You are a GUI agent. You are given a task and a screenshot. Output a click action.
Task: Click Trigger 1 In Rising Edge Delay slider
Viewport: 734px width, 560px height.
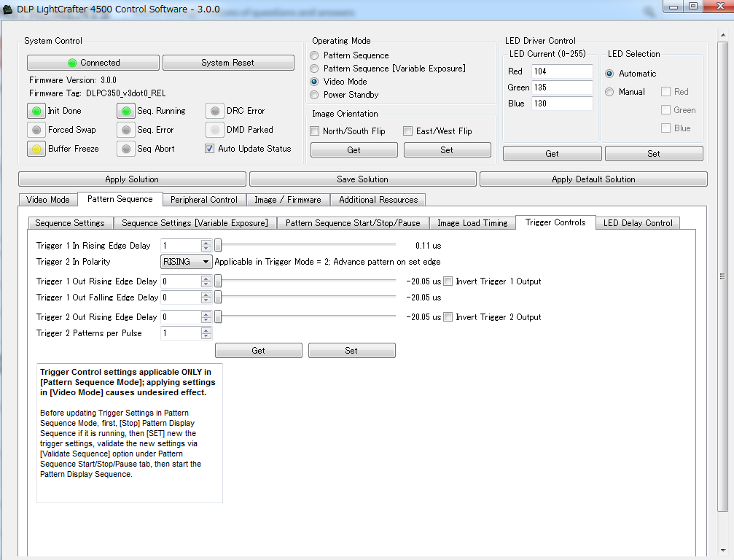pyautogui.click(x=305, y=245)
